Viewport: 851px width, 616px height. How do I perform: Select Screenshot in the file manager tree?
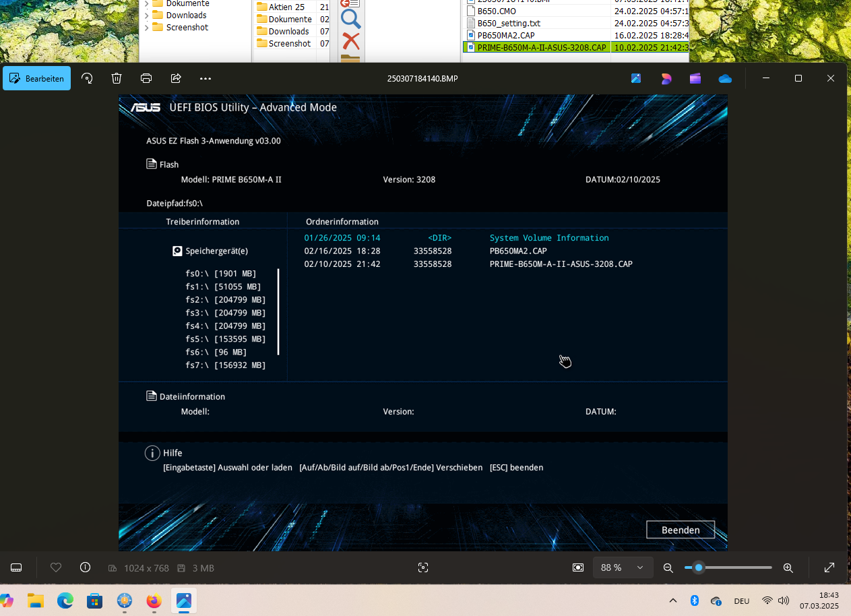click(187, 27)
